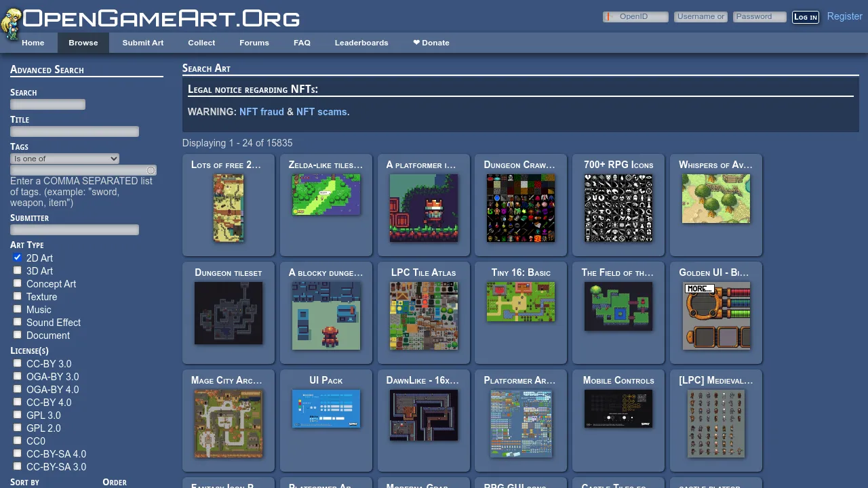Enable the GPL 2.0 license filter
Image resolution: width=868 pixels, height=488 pixels.
tap(17, 428)
